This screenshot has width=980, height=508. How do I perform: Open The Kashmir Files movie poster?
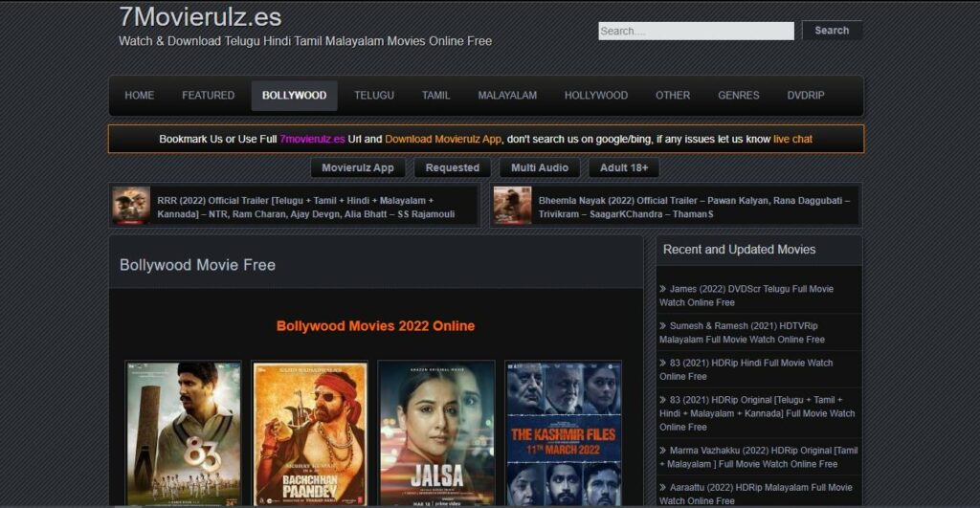pos(563,433)
